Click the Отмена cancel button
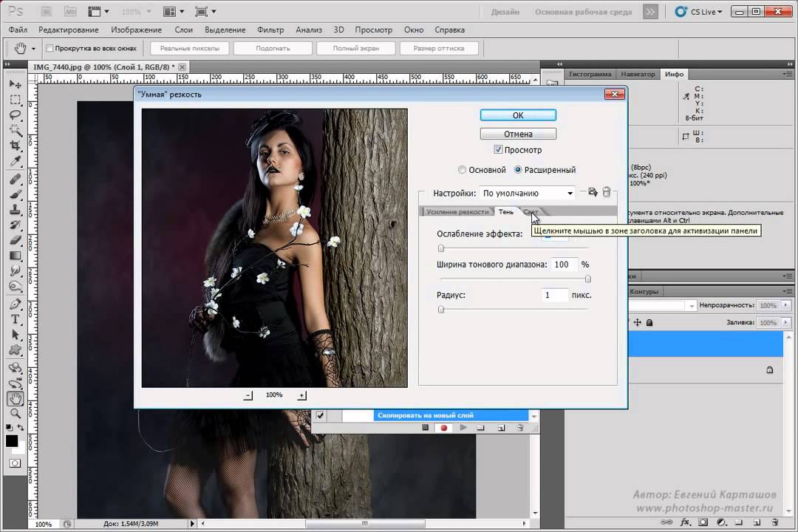 click(x=518, y=134)
